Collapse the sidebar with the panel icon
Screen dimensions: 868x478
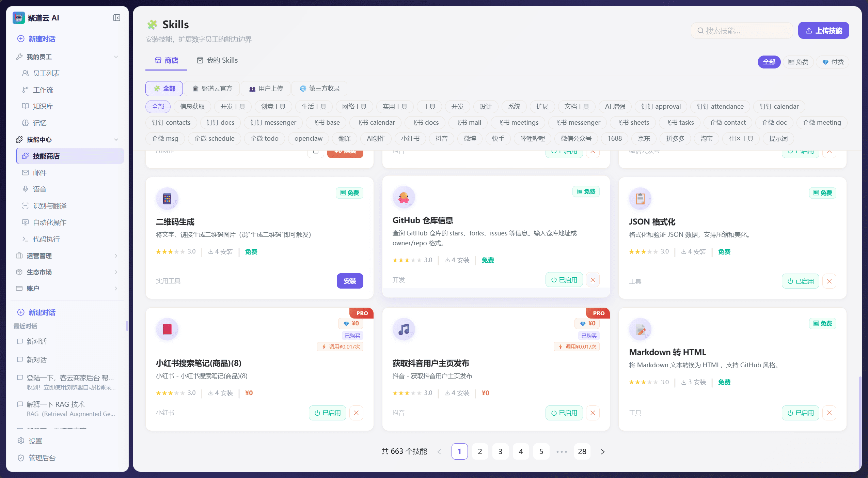point(117,18)
